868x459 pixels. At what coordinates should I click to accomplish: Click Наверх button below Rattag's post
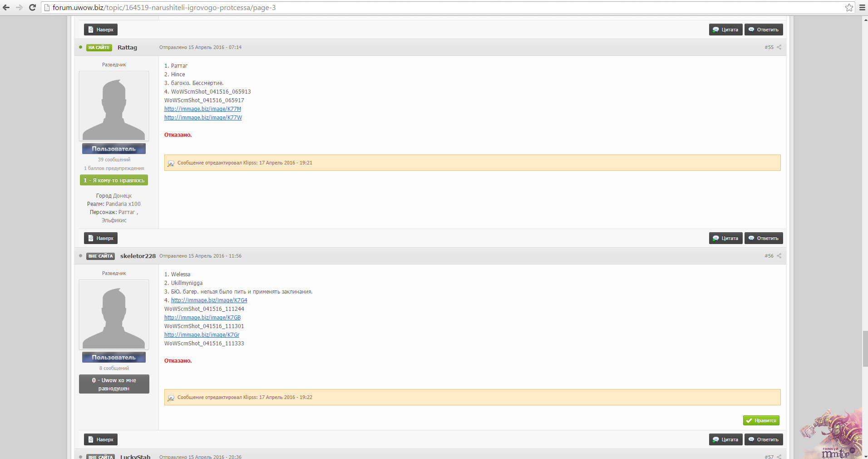pos(101,238)
